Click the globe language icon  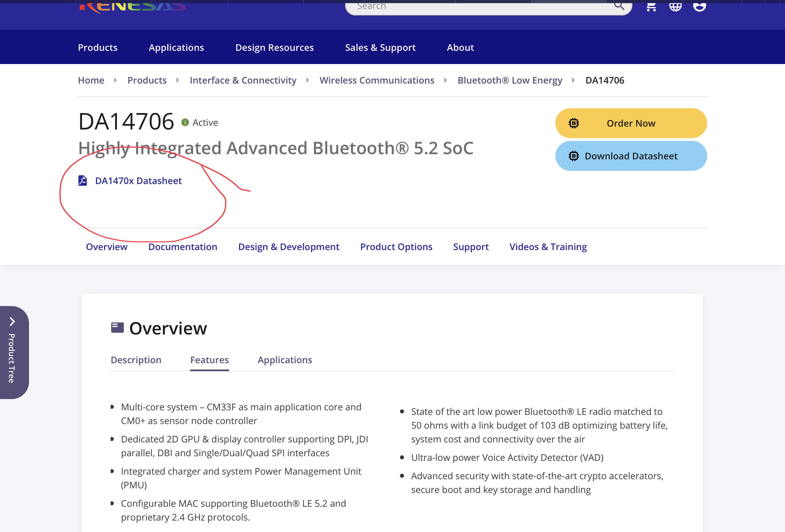(675, 6)
